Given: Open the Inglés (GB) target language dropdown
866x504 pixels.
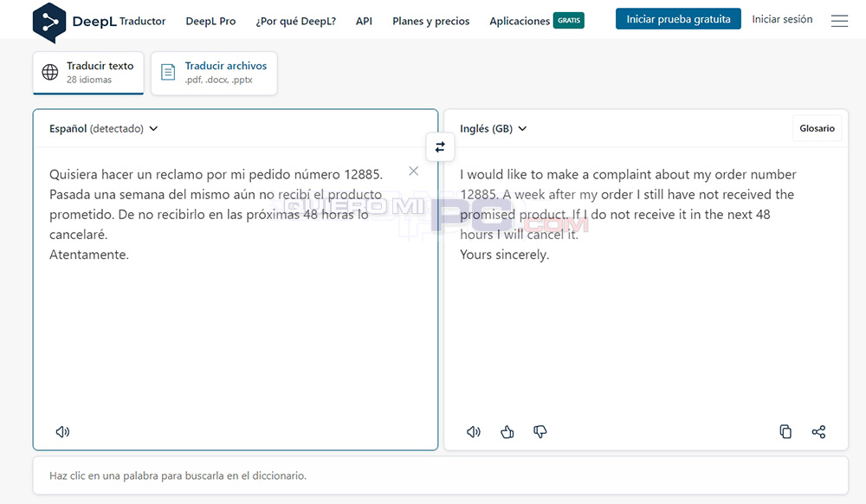Looking at the screenshot, I should (494, 129).
